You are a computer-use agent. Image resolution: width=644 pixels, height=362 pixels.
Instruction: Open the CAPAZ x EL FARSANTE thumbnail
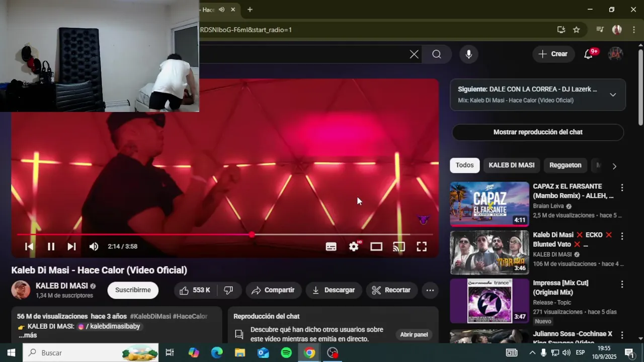pyautogui.click(x=490, y=205)
